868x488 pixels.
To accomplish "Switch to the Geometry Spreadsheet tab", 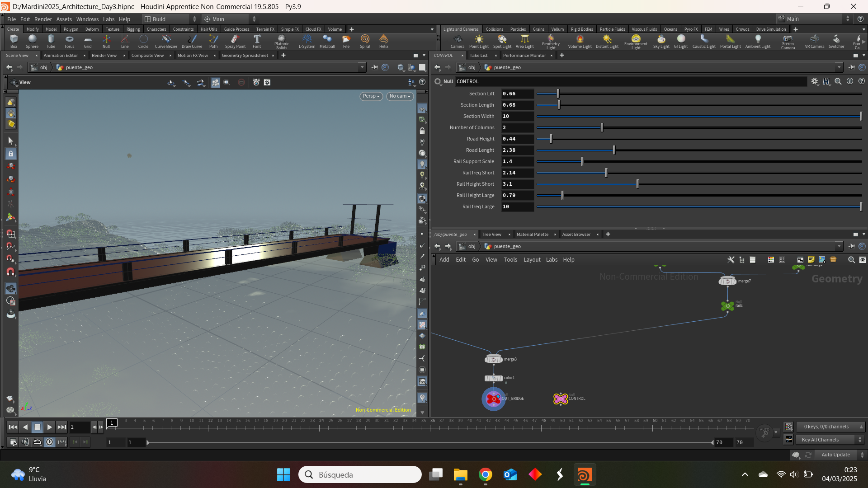I will click(x=245, y=56).
